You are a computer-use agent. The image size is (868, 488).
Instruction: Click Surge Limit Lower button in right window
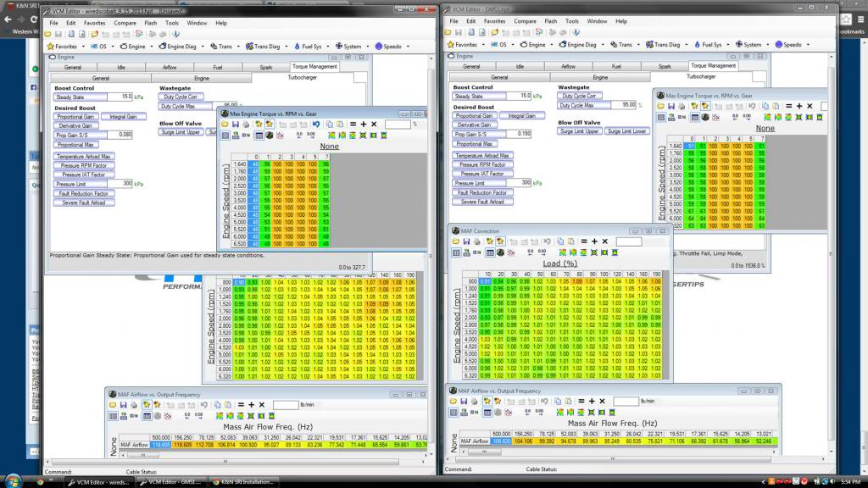(x=627, y=131)
